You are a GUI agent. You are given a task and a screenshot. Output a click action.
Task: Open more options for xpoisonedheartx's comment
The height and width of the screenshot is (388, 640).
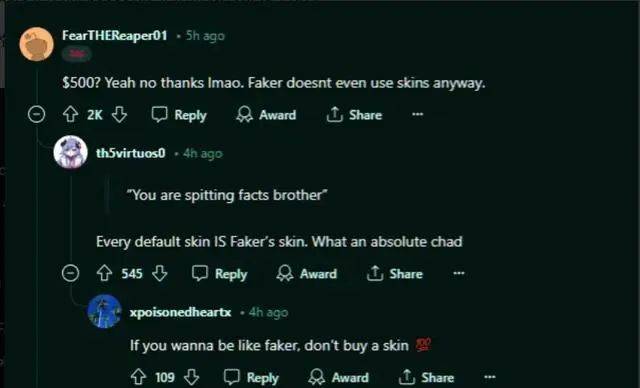point(490,377)
